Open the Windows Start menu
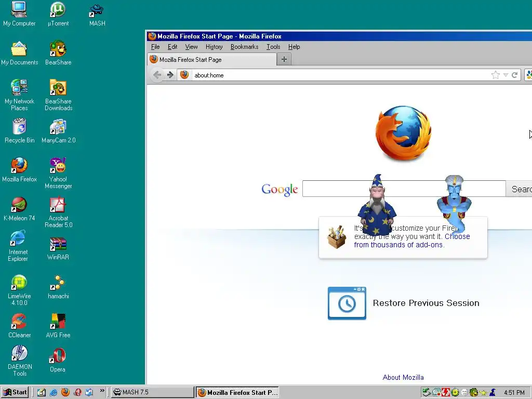 point(15,392)
